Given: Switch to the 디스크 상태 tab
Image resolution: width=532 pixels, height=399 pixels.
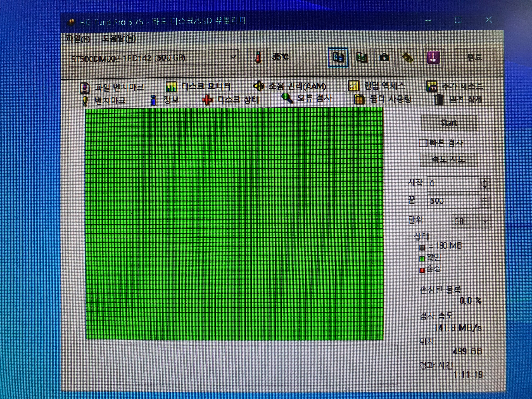Looking at the screenshot, I should pyautogui.click(x=230, y=100).
